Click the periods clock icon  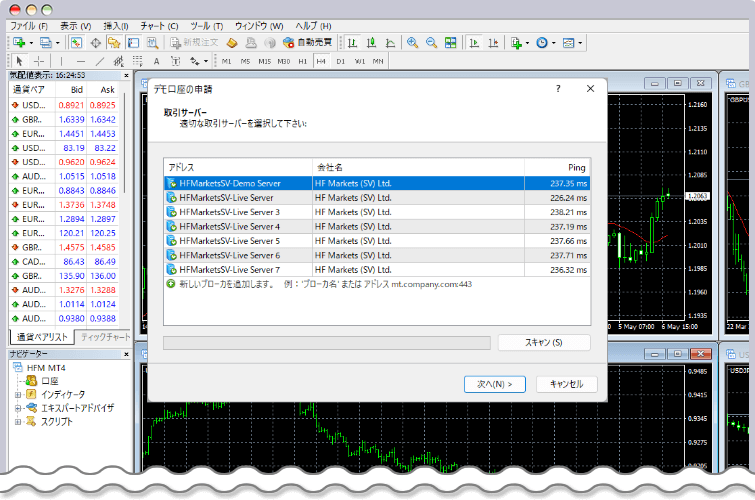[542, 43]
